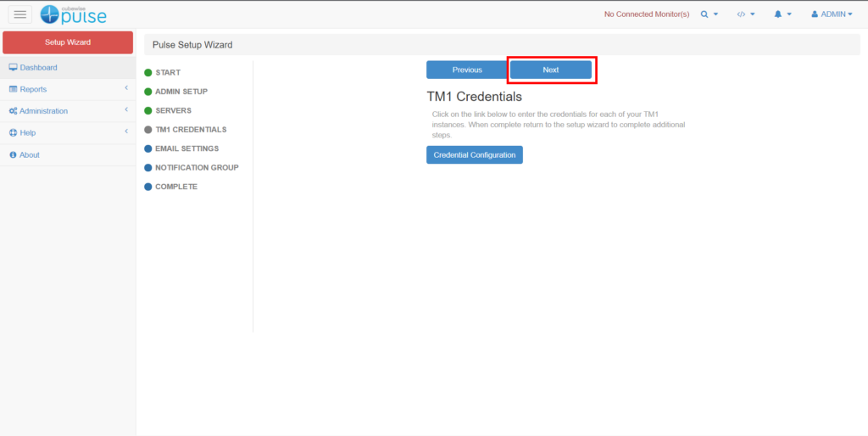Click the green dot beside SERVERS
Image resolution: width=868 pixels, height=436 pixels.
click(147, 111)
